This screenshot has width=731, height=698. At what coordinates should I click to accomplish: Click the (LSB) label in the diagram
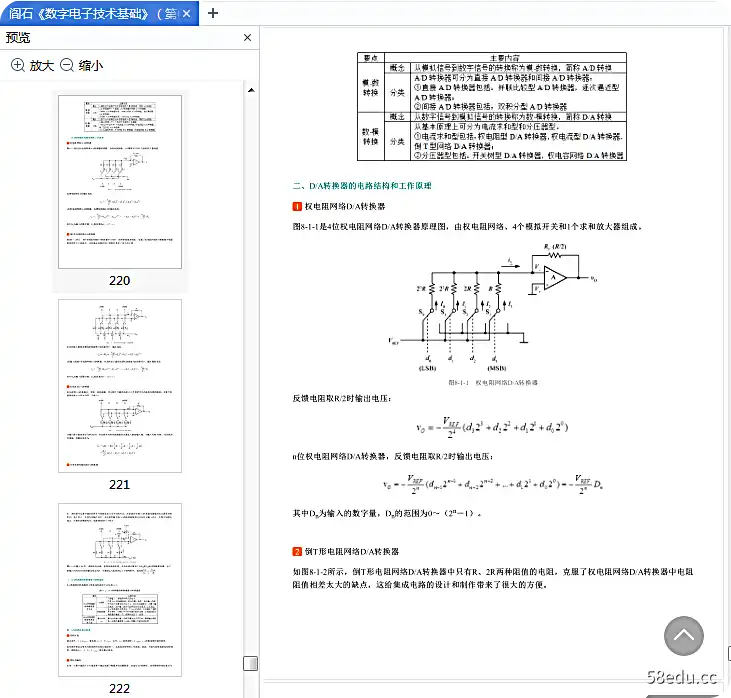click(428, 368)
